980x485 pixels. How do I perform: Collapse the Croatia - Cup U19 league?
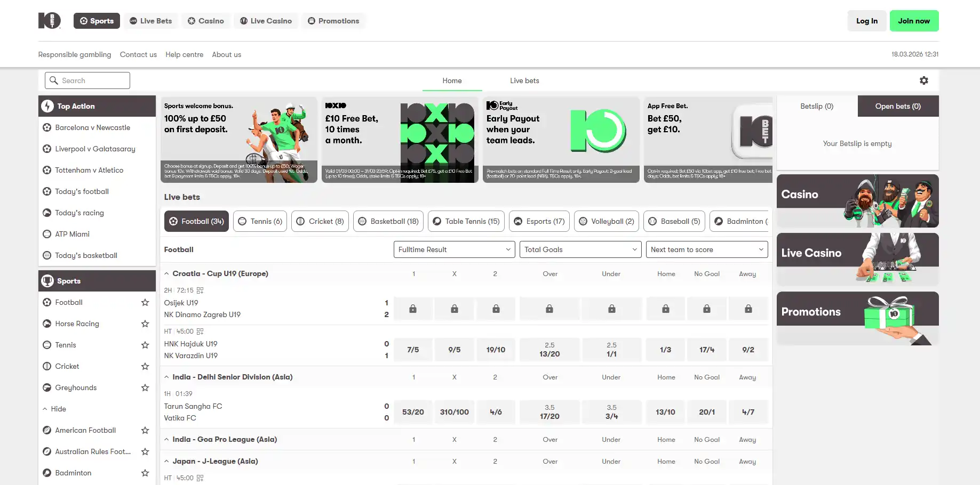click(x=167, y=273)
